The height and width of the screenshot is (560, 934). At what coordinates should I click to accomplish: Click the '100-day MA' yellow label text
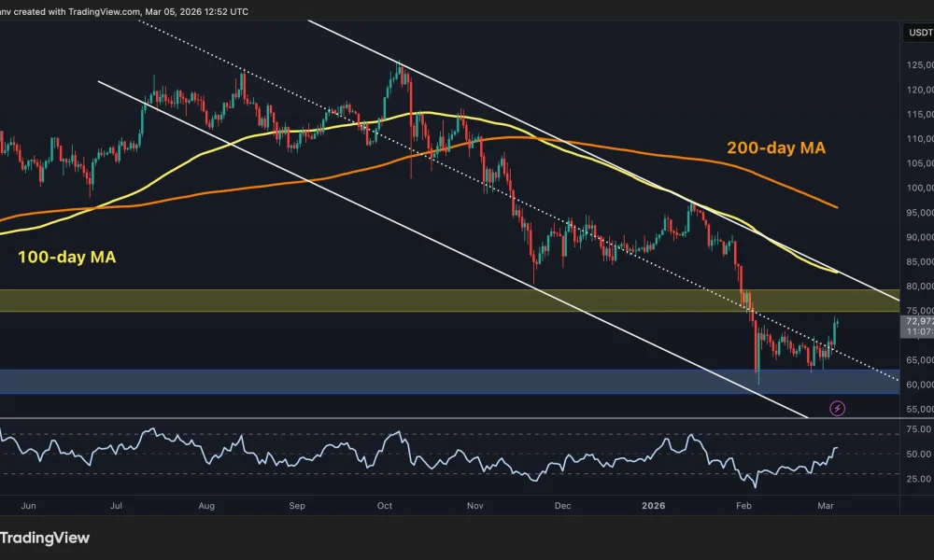point(67,256)
